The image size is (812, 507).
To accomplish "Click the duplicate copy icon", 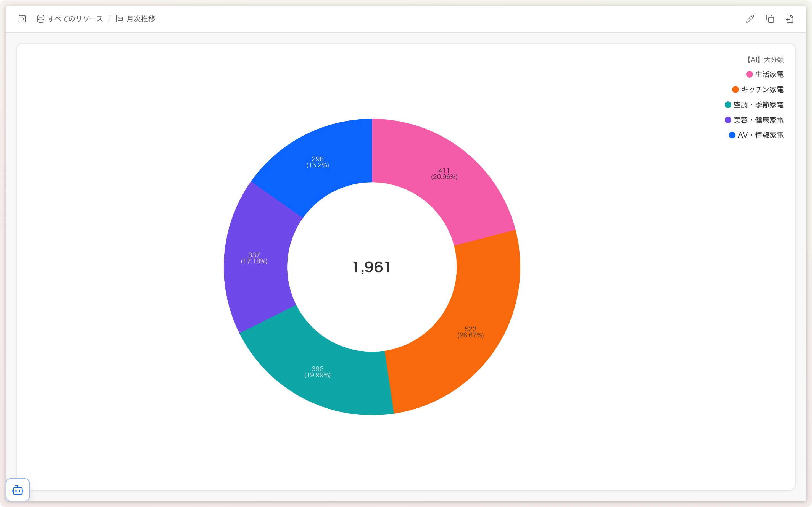I will coord(770,19).
